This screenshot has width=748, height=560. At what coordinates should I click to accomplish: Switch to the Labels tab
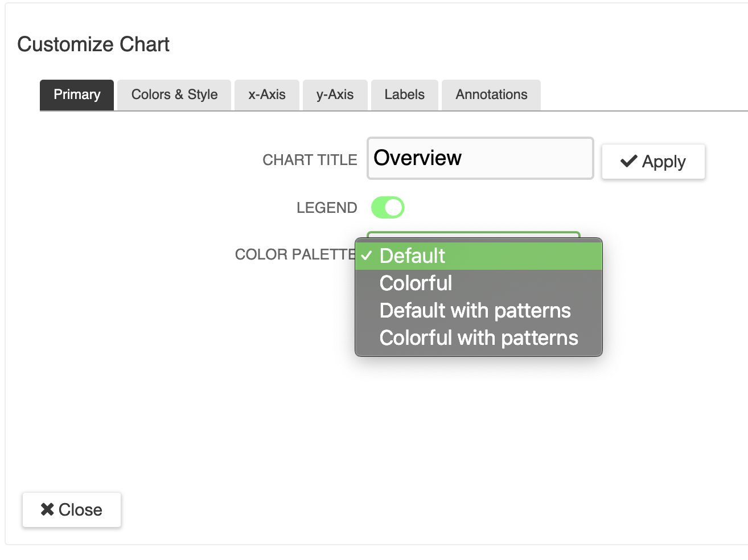404,94
